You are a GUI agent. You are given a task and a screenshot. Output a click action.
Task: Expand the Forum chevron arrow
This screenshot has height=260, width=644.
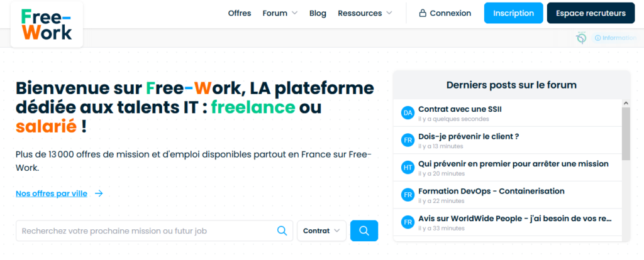294,13
